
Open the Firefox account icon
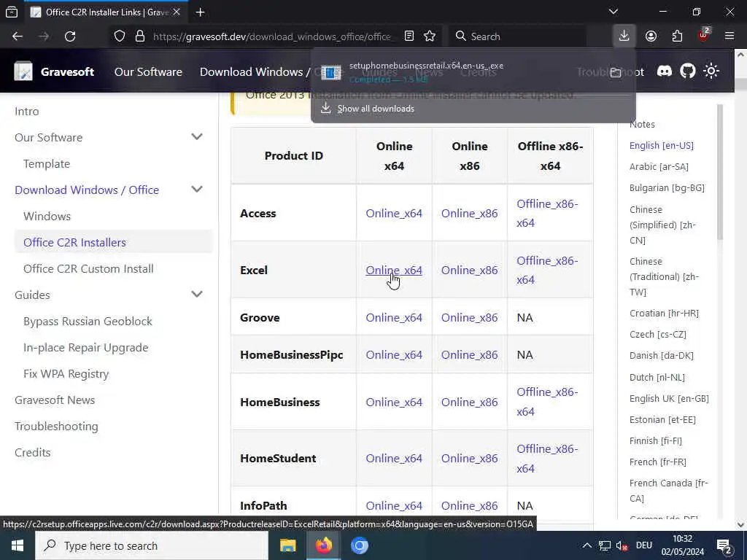pos(651,36)
